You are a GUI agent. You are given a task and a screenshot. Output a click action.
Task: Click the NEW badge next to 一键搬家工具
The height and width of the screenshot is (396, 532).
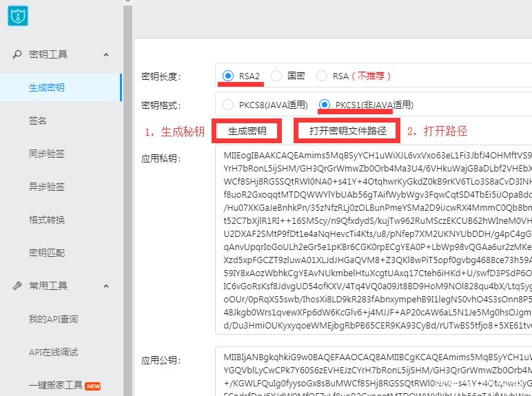coord(93,386)
